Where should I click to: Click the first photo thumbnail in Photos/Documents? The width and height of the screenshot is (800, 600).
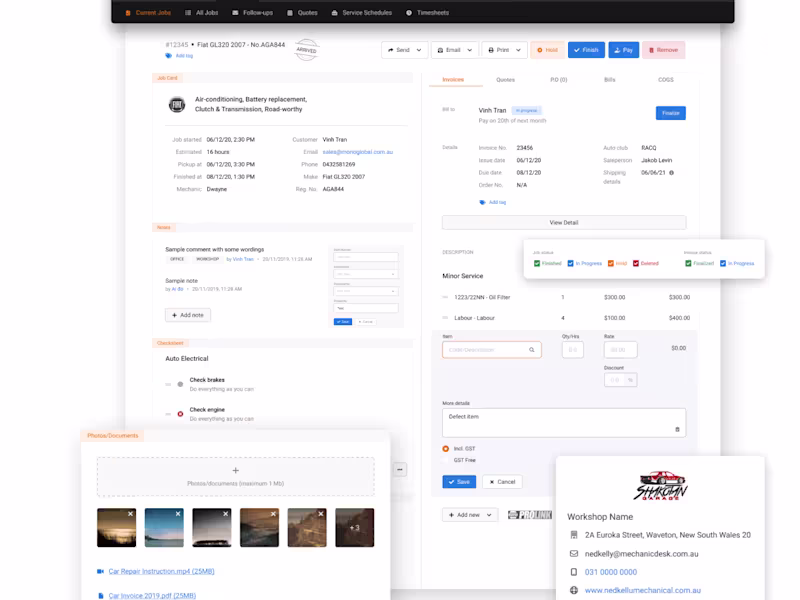(x=117, y=527)
